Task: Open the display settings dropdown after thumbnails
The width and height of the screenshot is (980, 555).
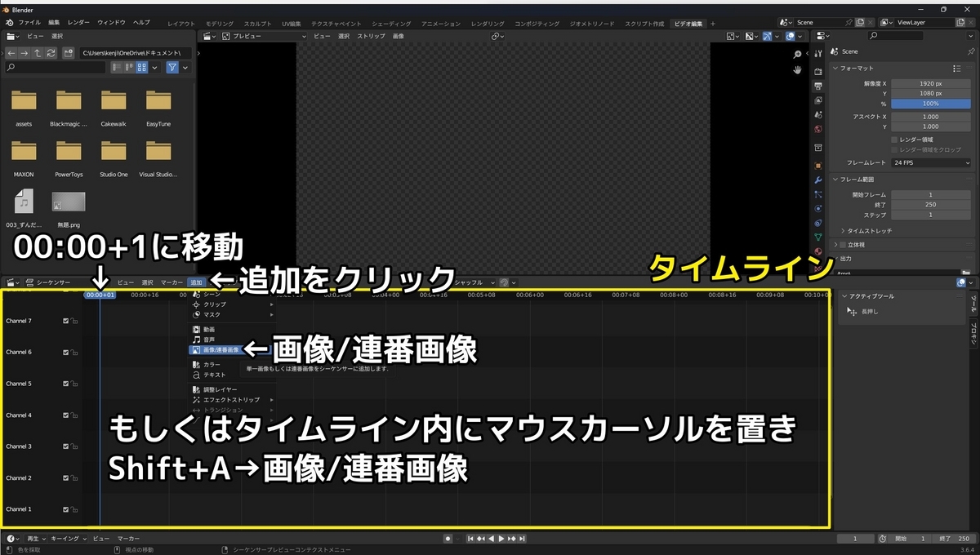Action: pos(154,68)
